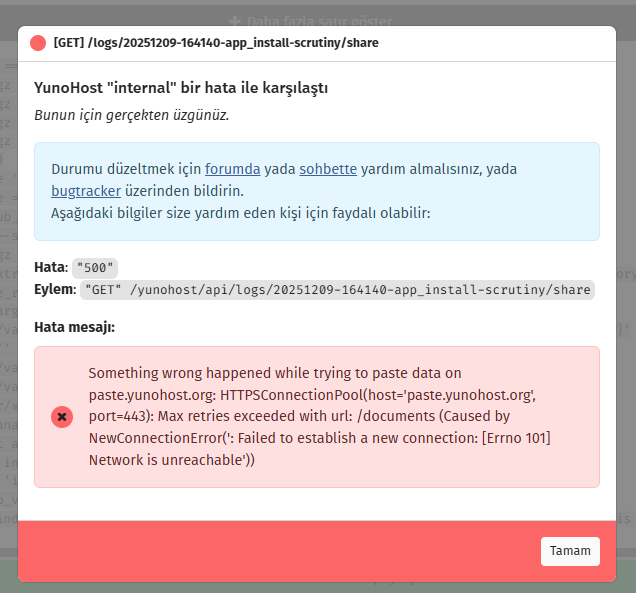Click the 'Hata:' label
Image resolution: width=636 pixels, height=593 pixels.
51,268
